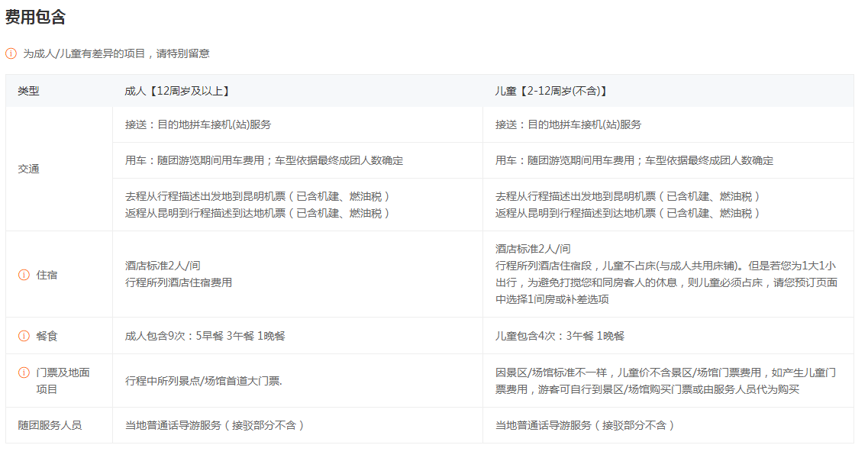Viewport: 868px width, 458px height.
Task: Click the adult column 昆明机票 flight cell
Action: [x=257, y=205]
